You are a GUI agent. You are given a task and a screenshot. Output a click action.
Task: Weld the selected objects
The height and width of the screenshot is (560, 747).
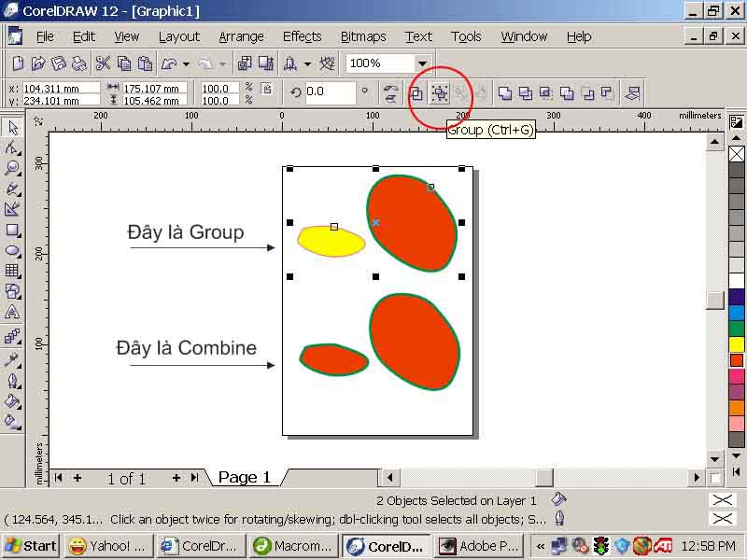(x=504, y=93)
